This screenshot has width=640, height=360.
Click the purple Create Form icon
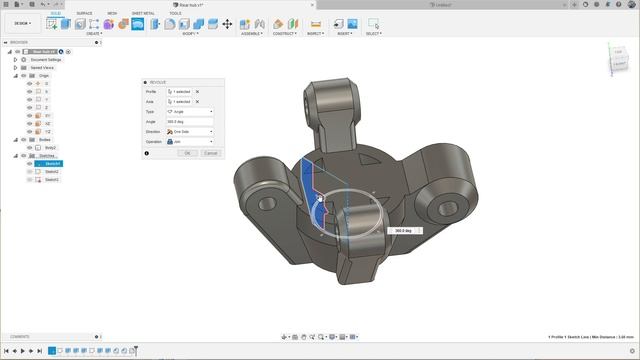tap(109, 24)
